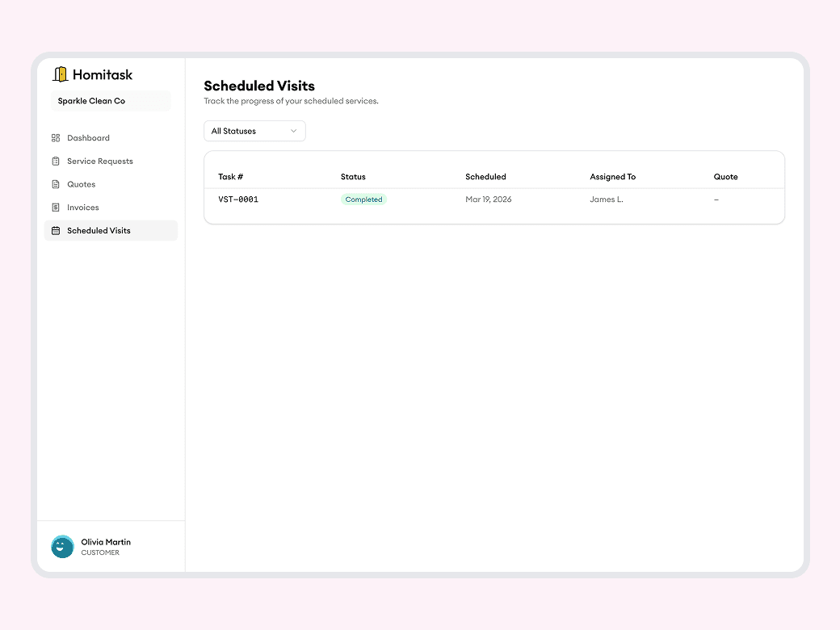Switch to the Dashboard section
Viewport: 840px width, 630px height.
(88, 137)
